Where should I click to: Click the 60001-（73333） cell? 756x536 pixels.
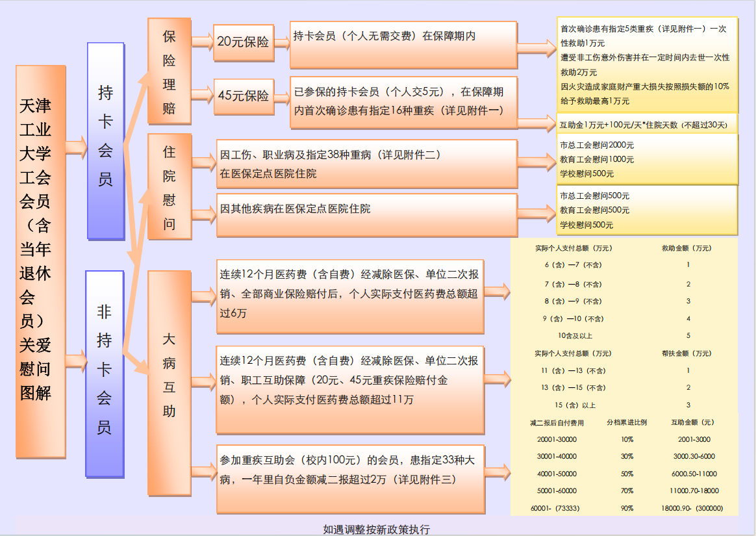pyautogui.click(x=555, y=508)
